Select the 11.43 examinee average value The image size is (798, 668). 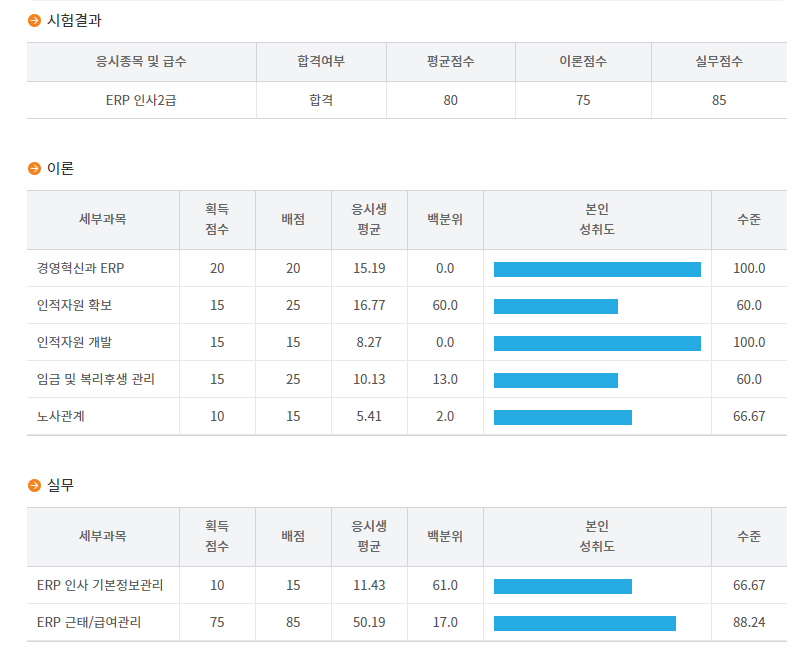[x=369, y=585]
